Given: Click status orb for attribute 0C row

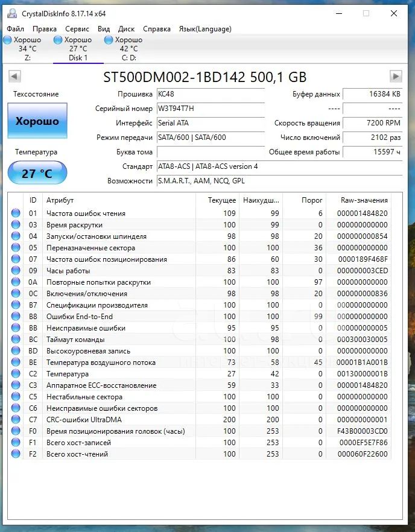Looking at the screenshot, I should point(16,294).
